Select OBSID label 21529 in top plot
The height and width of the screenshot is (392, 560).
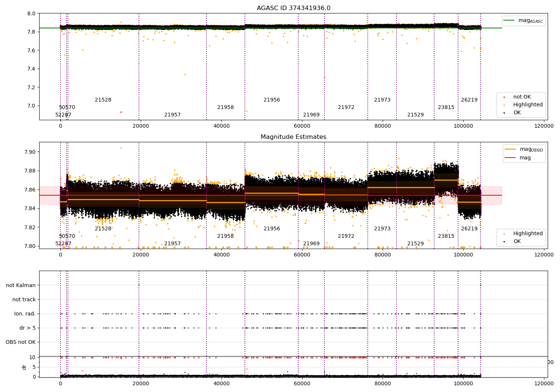(416, 115)
